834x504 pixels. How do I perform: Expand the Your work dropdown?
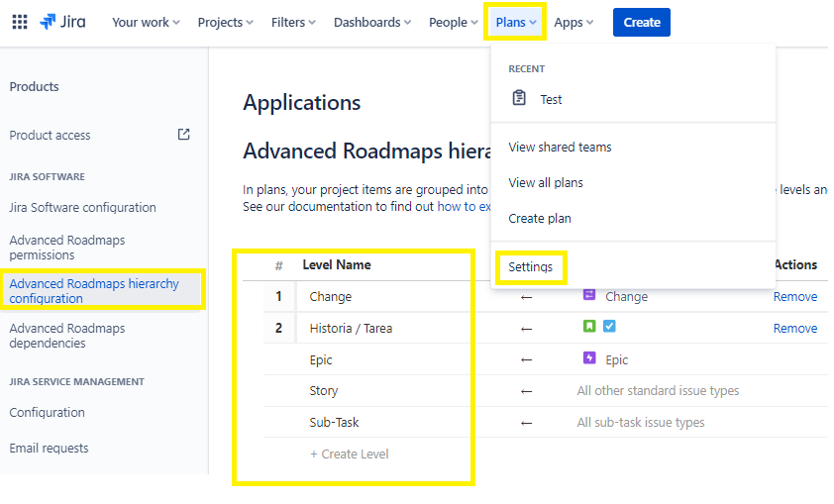pyautogui.click(x=146, y=23)
